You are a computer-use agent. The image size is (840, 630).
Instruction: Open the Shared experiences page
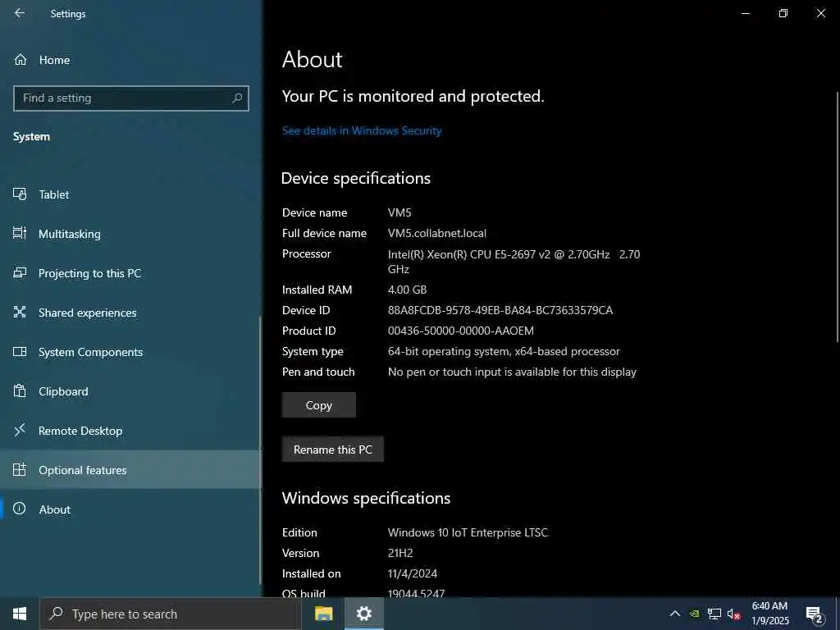coord(130,313)
